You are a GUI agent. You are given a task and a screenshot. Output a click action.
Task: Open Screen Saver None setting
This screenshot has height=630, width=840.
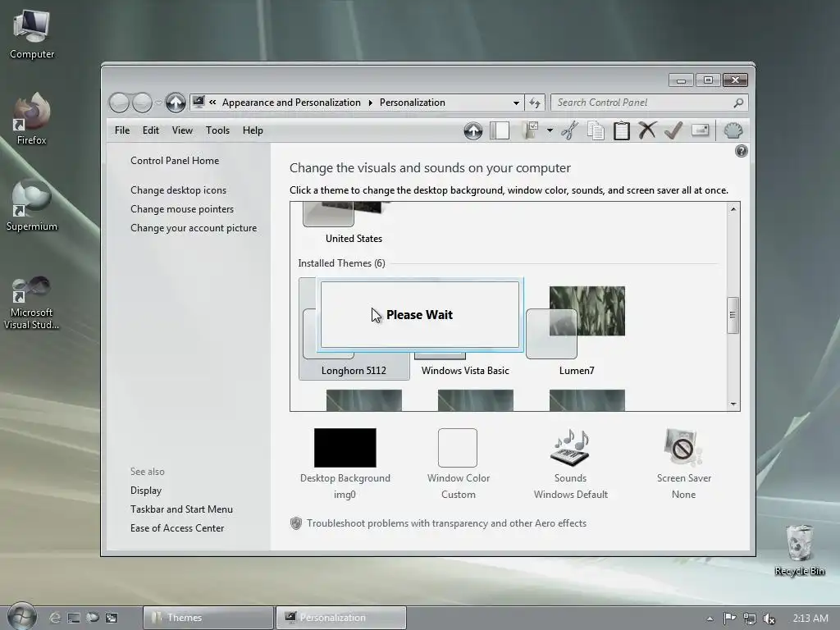[684, 463]
